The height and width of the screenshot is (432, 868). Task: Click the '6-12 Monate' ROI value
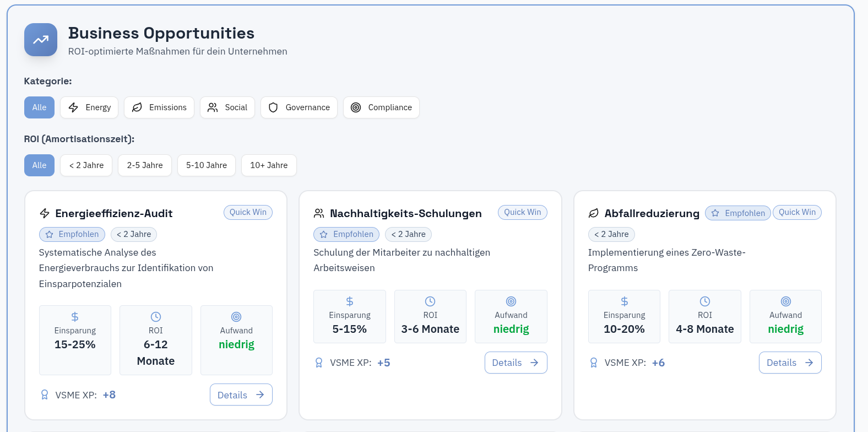(156, 353)
